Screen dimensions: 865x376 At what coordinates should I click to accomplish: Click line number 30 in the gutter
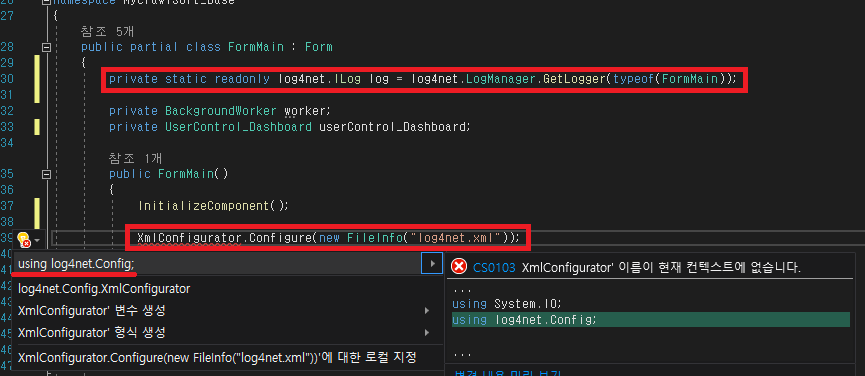[x=7, y=79]
